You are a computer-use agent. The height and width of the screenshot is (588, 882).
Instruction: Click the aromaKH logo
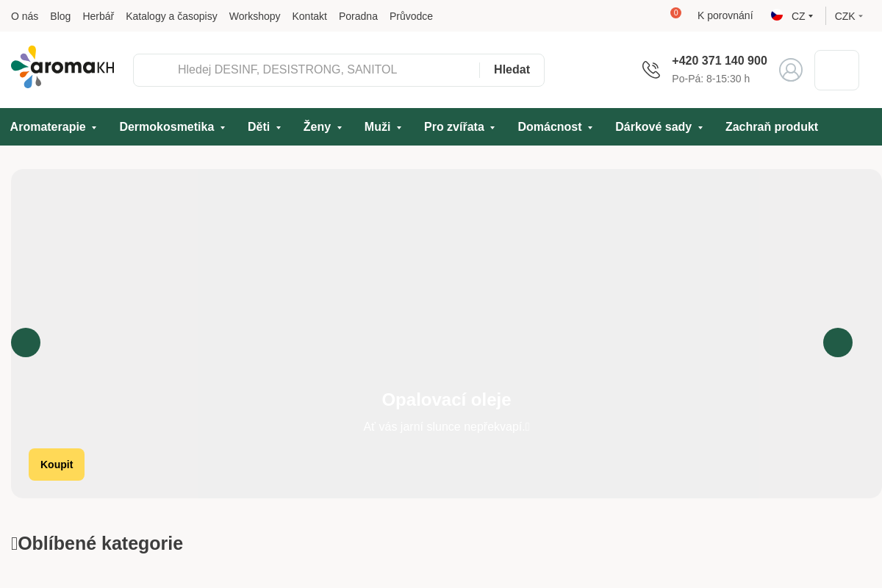[x=62, y=68]
